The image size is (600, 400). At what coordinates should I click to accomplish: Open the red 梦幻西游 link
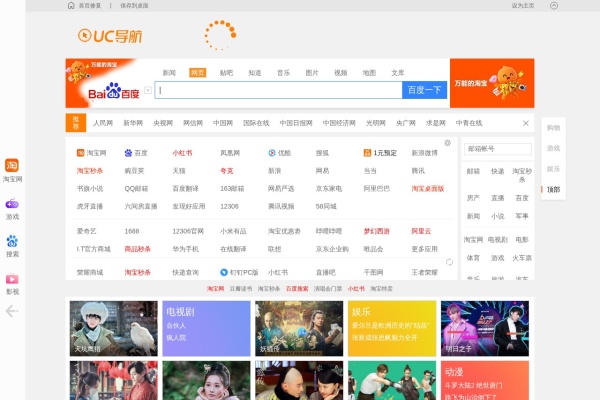[377, 231]
